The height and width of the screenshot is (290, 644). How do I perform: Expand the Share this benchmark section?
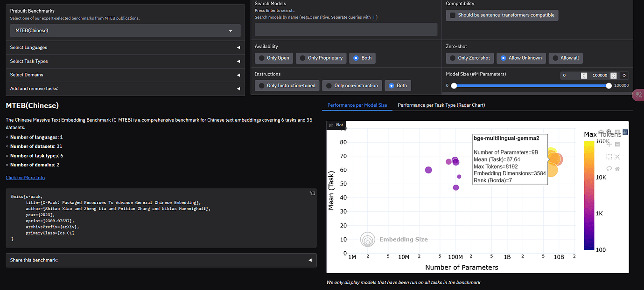(x=161, y=260)
